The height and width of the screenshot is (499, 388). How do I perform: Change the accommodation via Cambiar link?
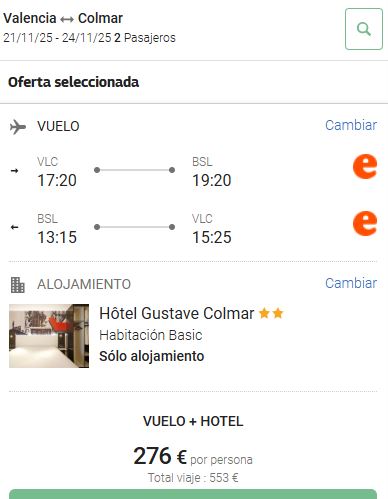pos(351,283)
